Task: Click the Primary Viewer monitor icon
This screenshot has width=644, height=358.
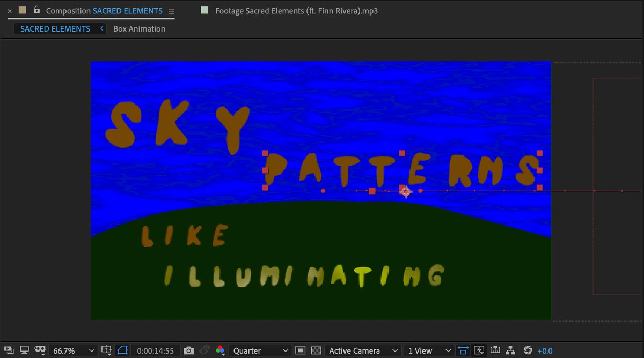Action: point(24,350)
